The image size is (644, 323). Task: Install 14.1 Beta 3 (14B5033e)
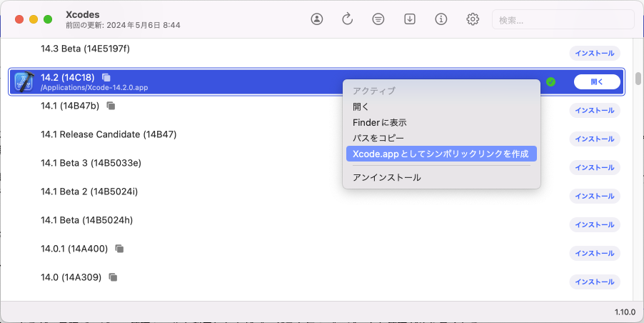tap(594, 167)
